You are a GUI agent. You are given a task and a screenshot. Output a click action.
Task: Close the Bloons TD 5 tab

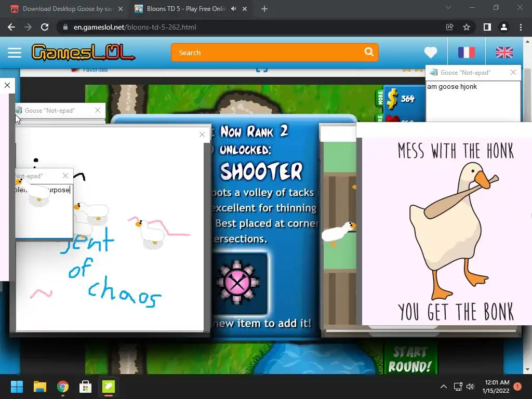pos(245,9)
